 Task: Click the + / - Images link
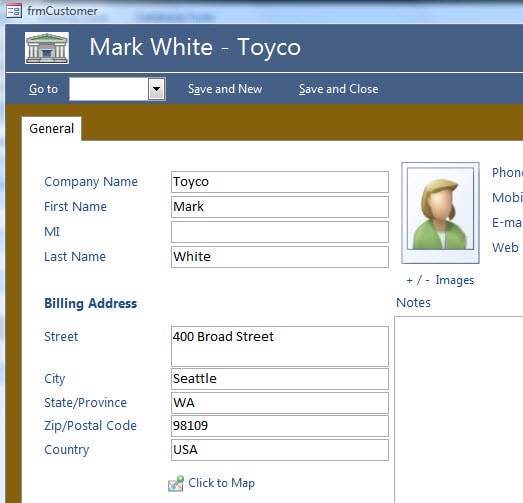440,280
